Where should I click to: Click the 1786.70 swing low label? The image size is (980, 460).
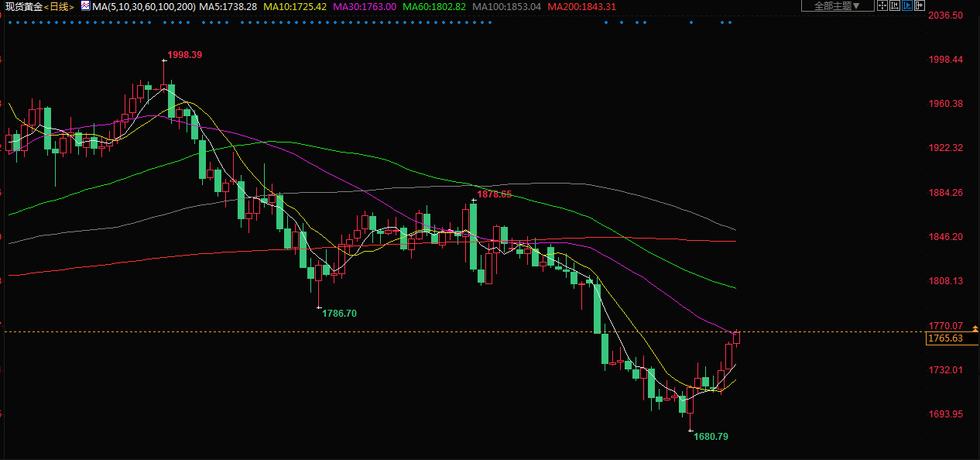coord(340,314)
